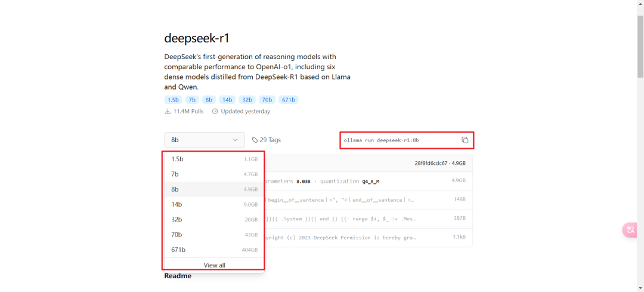Copy the ollama run command

(x=465, y=140)
